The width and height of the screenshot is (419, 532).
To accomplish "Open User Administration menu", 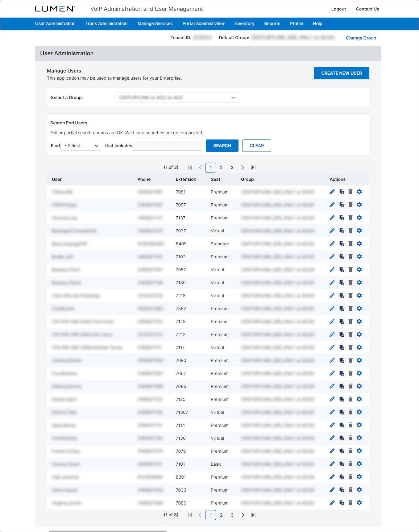I will tap(55, 23).
